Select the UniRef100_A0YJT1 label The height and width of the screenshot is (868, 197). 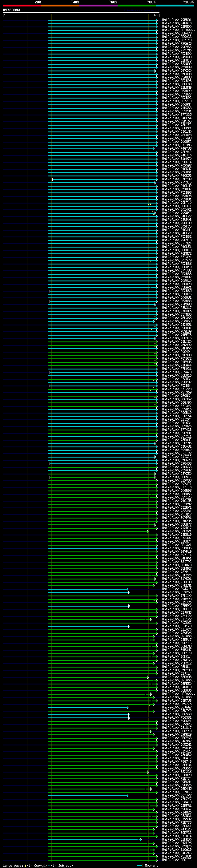pos(177,484)
